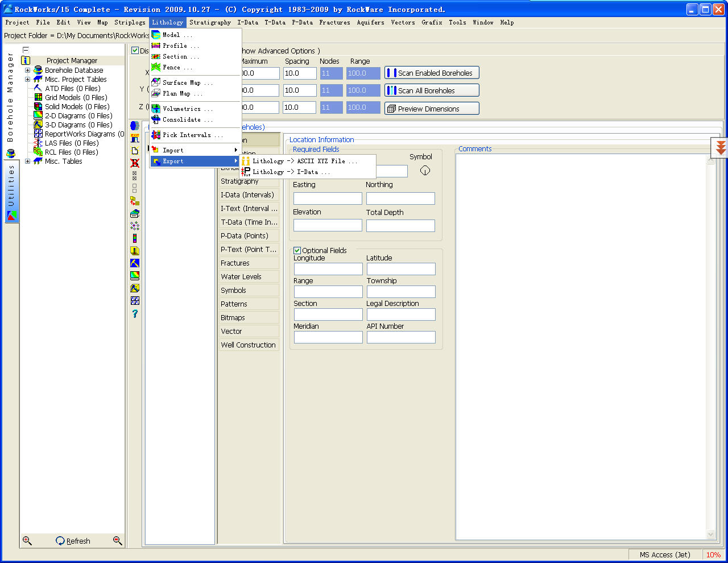
Task: Click Grid Models colored grid icon
Action: pos(38,97)
